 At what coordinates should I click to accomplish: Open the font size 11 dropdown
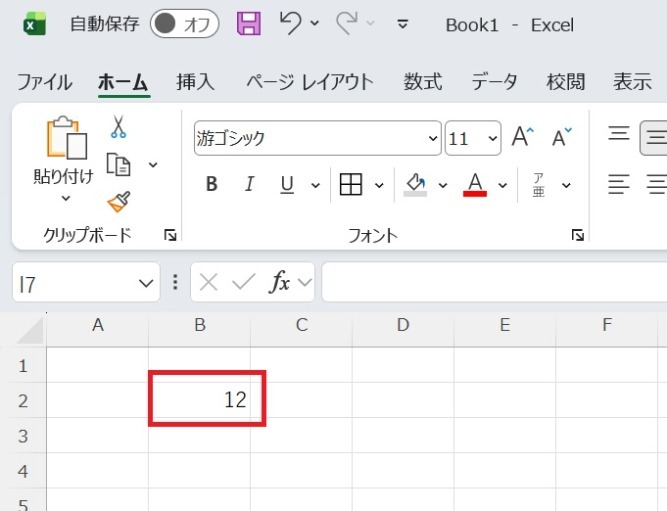click(493, 138)
